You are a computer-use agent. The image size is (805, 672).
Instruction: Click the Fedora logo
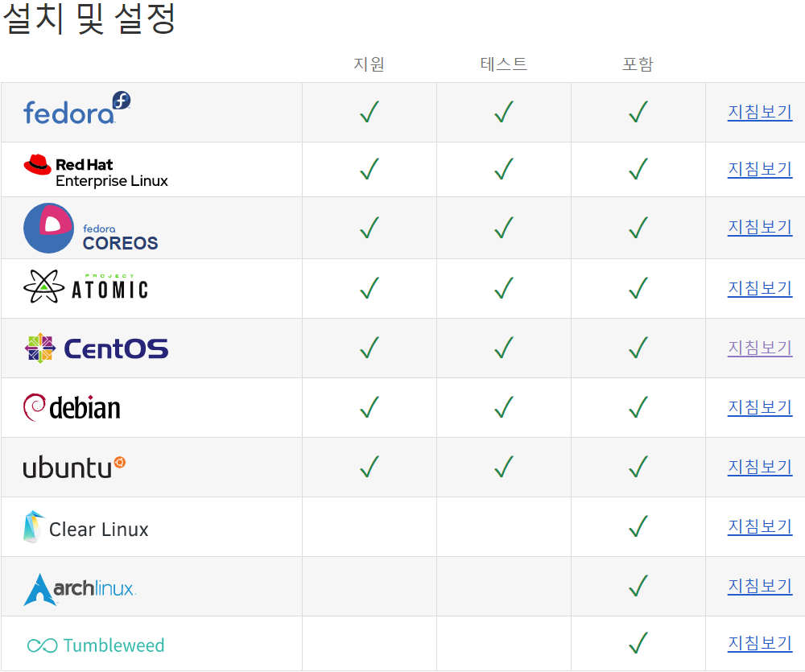(x=77, y=109)
